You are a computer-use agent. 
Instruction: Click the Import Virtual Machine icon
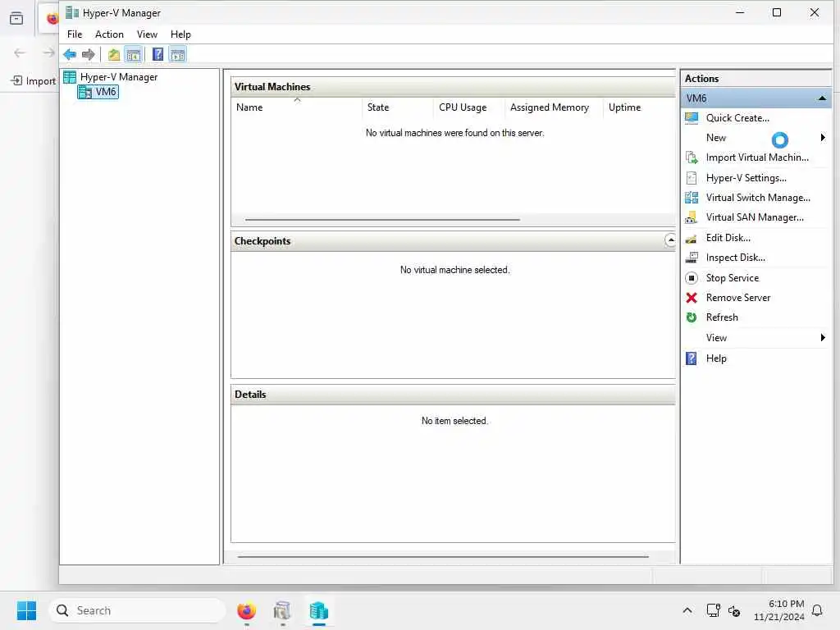(x=692, y=157)
